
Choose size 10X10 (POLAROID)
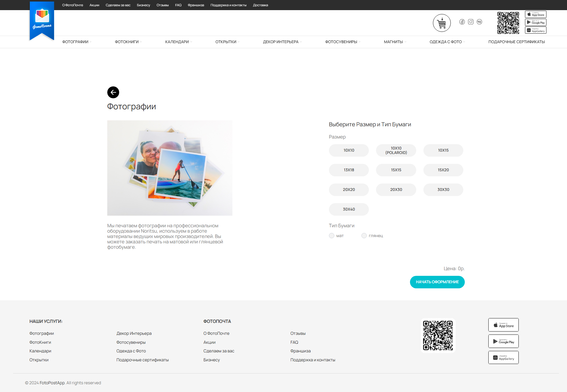click(396, 150)
